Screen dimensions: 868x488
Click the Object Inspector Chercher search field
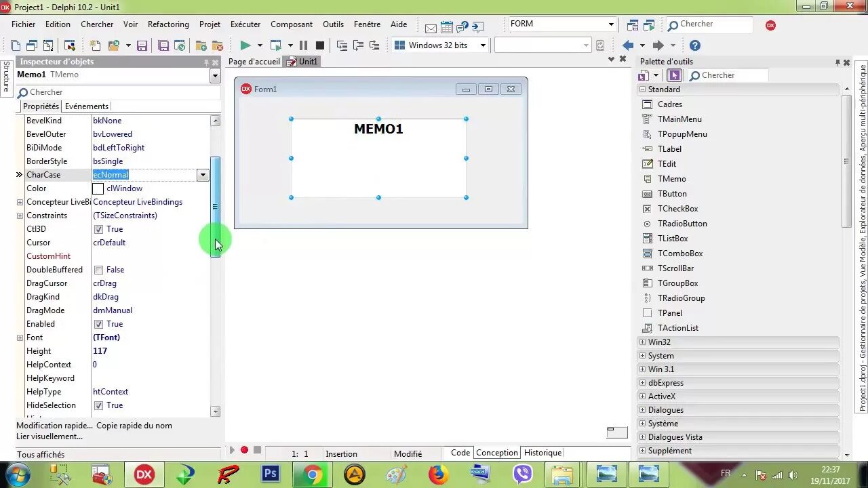point(119,92)
